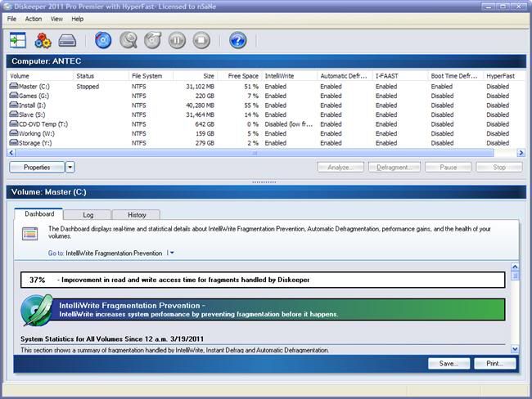532x399 pixels.
Task: Click the '37%' improvement value
Action: click(37, 280)
